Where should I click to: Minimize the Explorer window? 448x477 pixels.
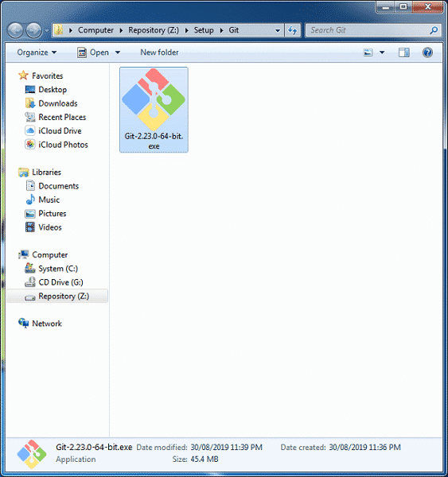coord(386,6)
